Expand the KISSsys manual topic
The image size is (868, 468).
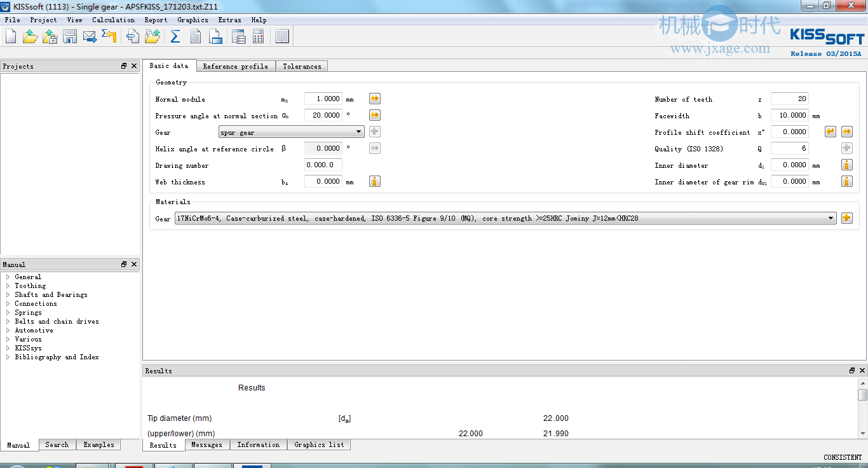point(8,348)
